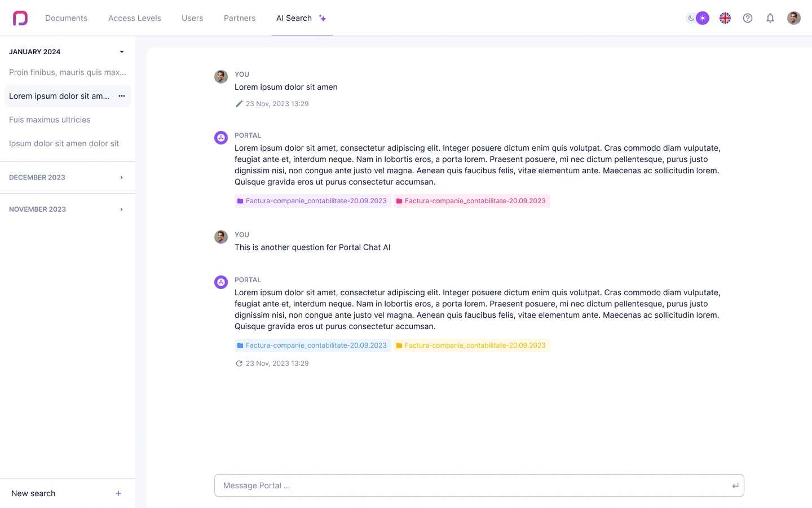Open user profile avatar menu
The image size is (812, 508).
coord(794,18)
